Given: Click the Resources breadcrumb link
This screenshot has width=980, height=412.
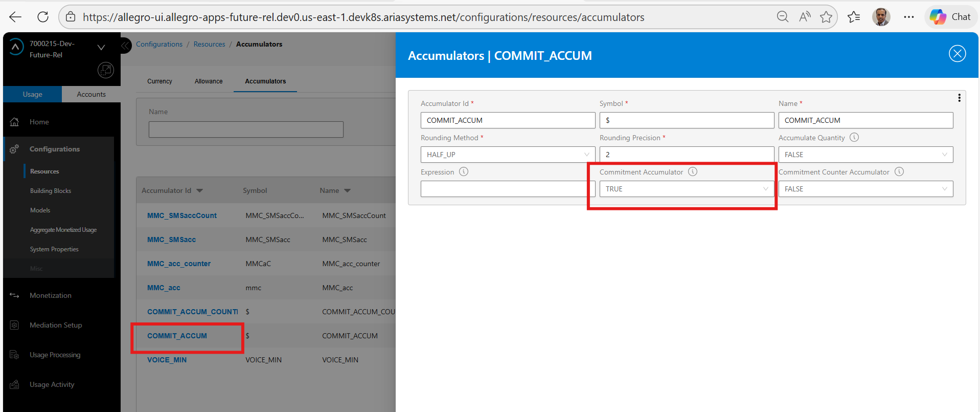Looking at the screenshot, I should [209, 45].
